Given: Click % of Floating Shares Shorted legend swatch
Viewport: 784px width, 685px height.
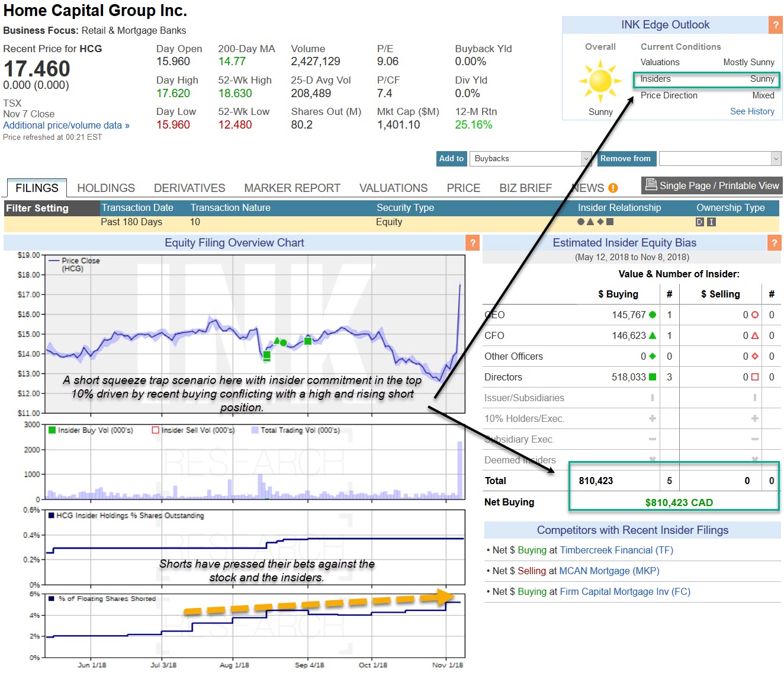Looking at the screenshot, I should coord(52,598).
